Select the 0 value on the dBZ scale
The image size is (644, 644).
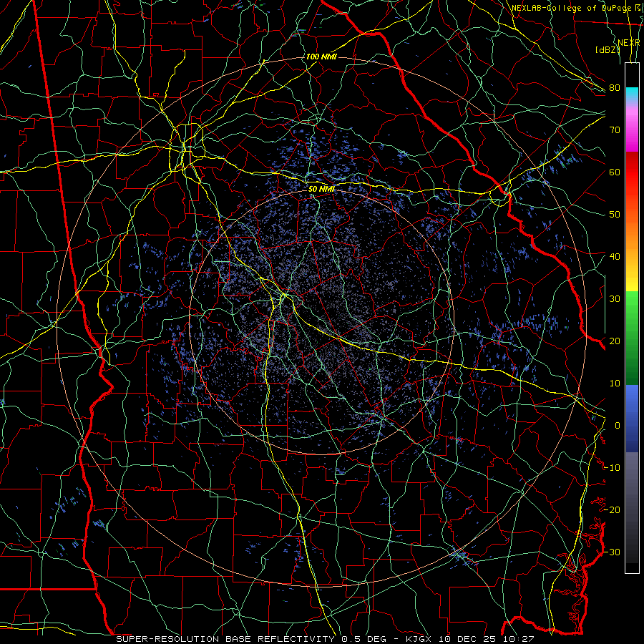pyautogui.click(x=617, y=426)
